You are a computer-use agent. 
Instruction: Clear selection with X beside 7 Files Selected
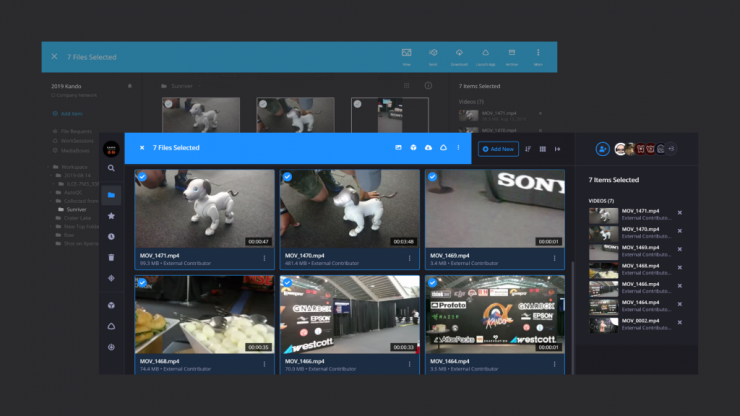point(141,148)
